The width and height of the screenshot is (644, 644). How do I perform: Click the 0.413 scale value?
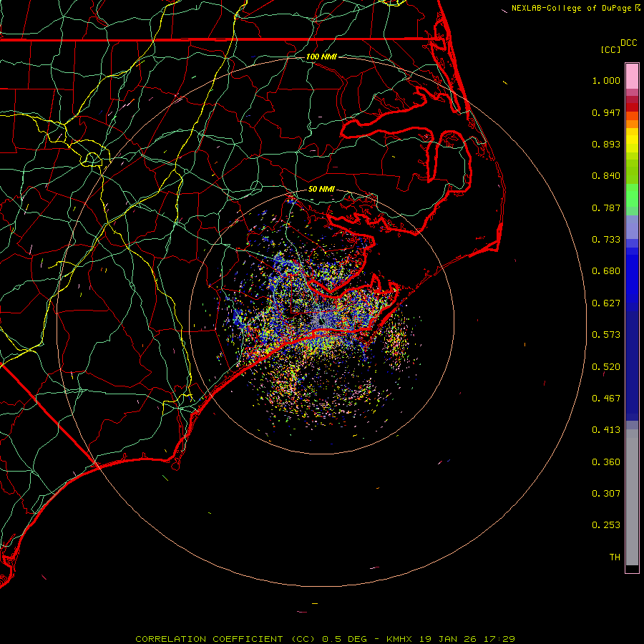point(606,430)
